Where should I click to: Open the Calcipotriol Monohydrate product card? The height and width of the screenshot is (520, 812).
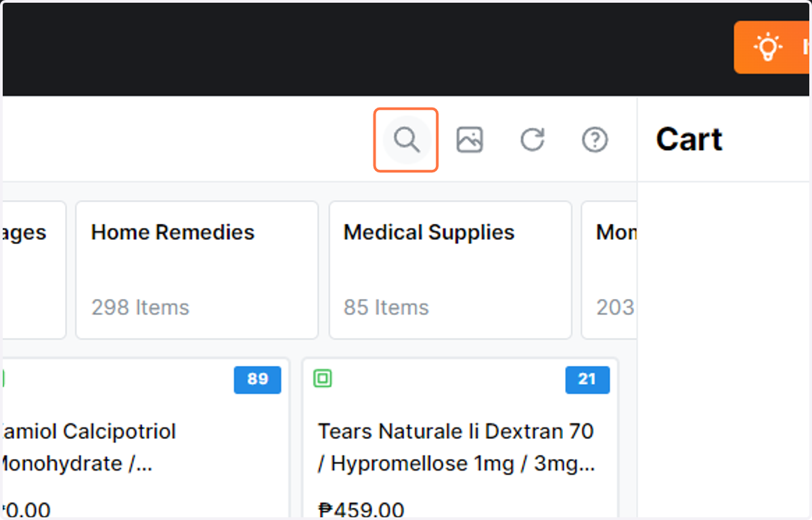[145, 438]
